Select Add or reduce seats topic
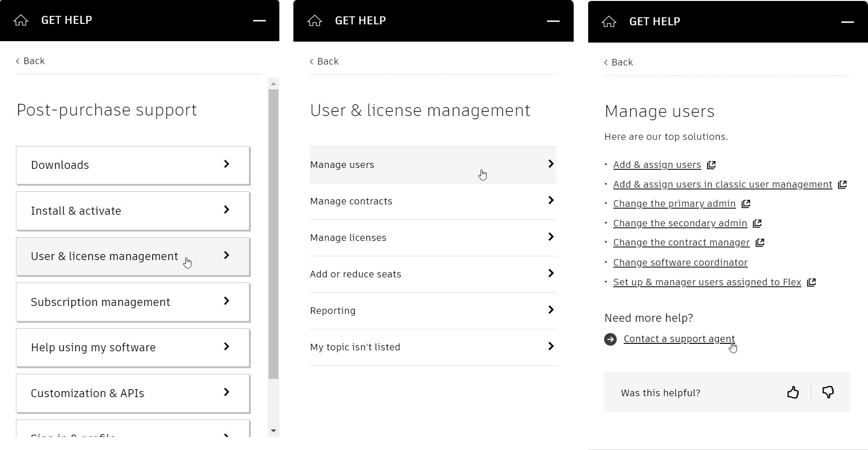The width and height of the screenshot is (868, 450). coord(433,274)
